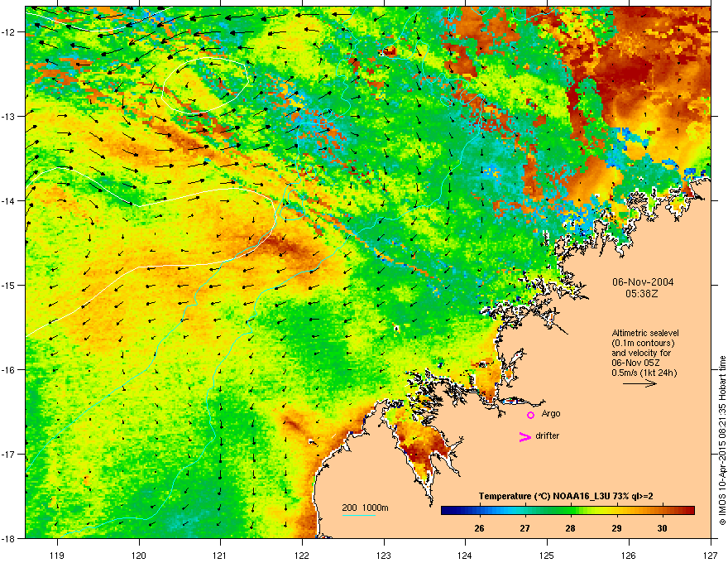Click the 'Temperature (°C) NOAA16_L3U' title
Image resolution: width=728 pixels, height=563 pixels.
tap(545, 496)
